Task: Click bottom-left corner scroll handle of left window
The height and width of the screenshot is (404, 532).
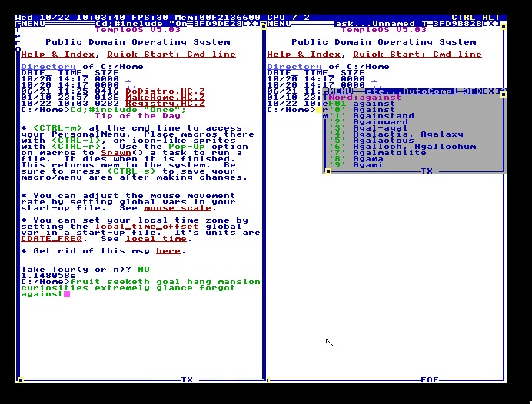Action: point(21,380)
